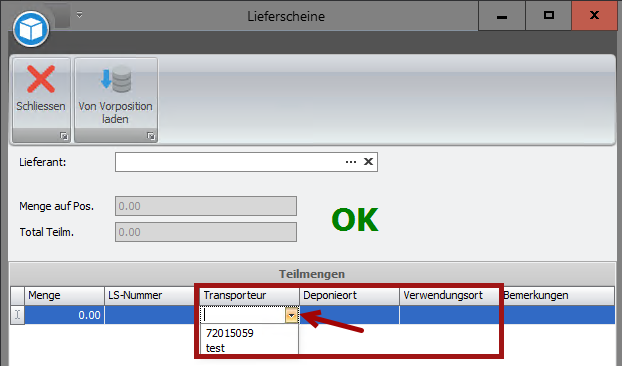The height and width of the screenshot is (366, 622).
Task: Click the red X Schliessen icon
Action: (x=41, y=79)
